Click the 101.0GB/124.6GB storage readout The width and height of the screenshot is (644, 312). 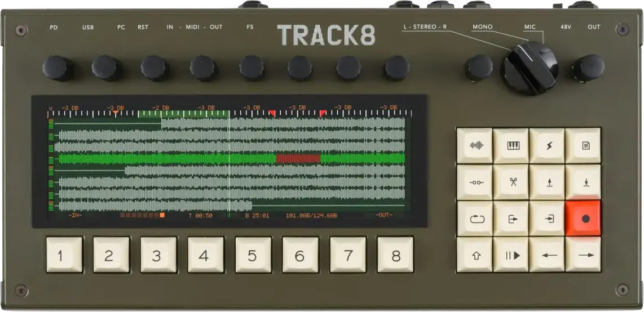point(311,215)
